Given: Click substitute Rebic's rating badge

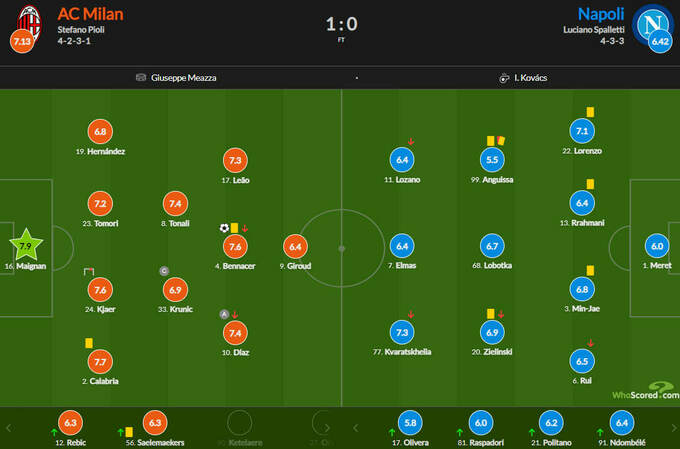Looking at the screenshot, I should pos(70,423).
